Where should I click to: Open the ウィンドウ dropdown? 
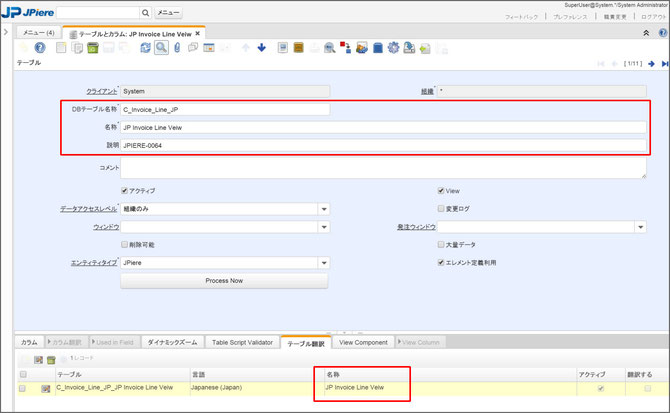tap(324, 227)
